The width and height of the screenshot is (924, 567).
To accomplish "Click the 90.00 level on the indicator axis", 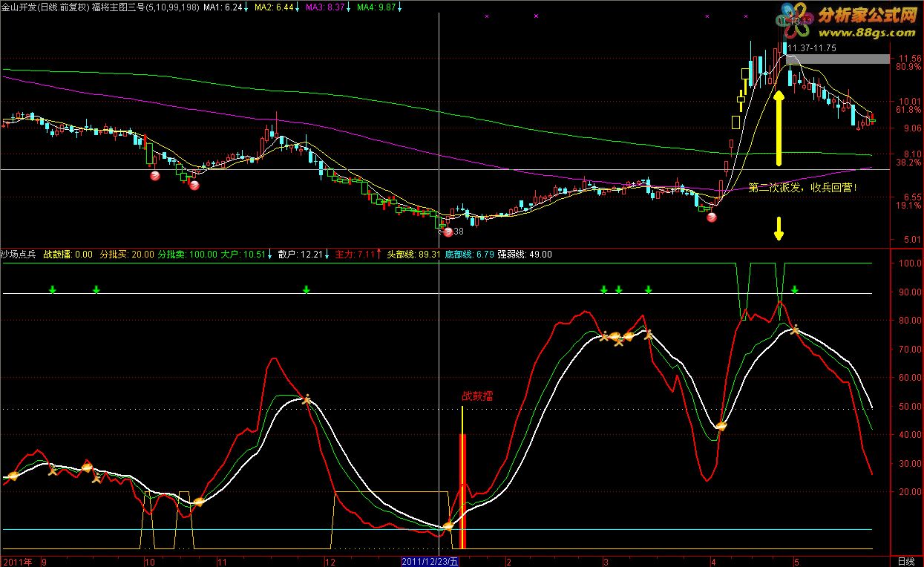I will [909, 292].
